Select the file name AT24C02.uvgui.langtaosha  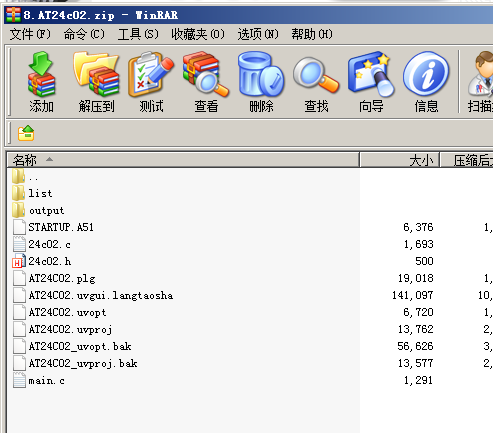click(101, 296)
